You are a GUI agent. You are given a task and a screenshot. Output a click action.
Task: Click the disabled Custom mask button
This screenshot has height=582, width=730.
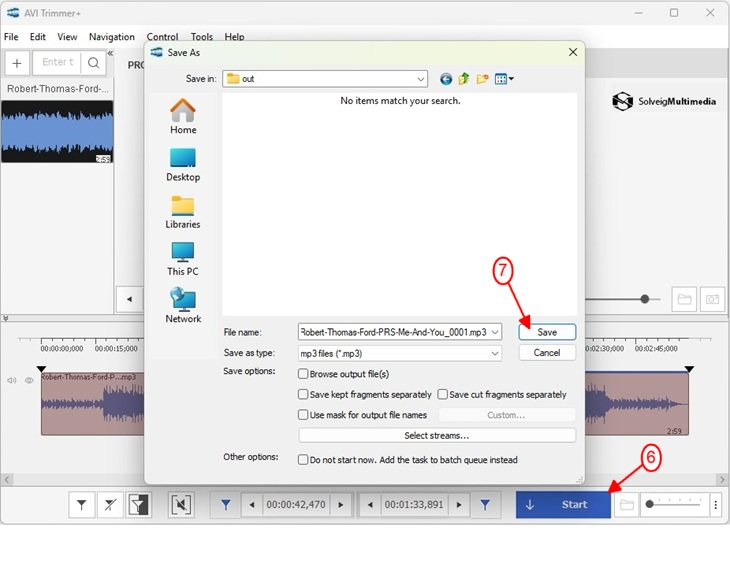click(x=507, y=415)
